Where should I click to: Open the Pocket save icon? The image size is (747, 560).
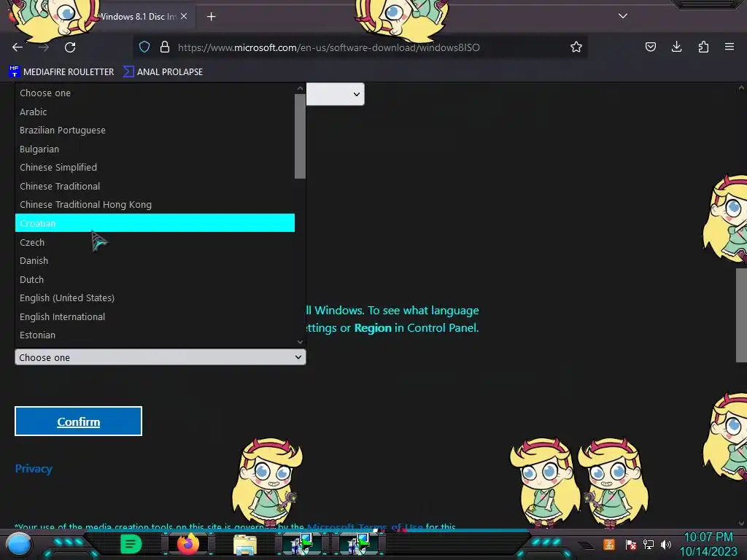pyautogui.click(x=651, y=47)
